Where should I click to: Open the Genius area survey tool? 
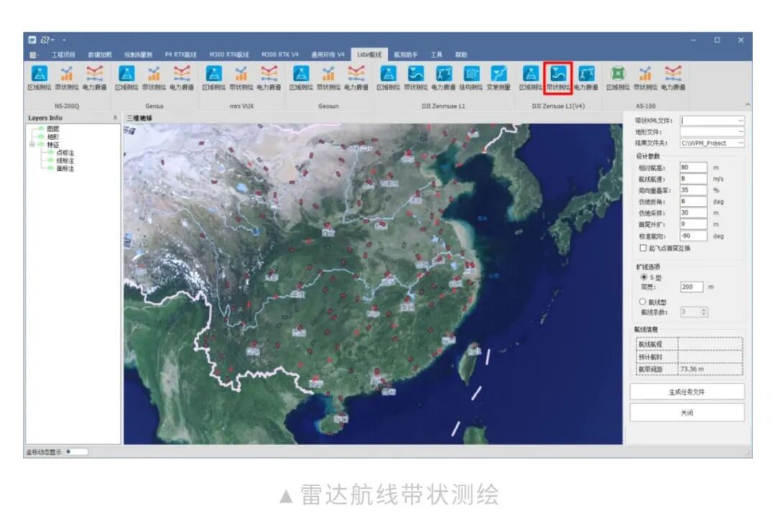pyautogui.click(x=126, y=78)
